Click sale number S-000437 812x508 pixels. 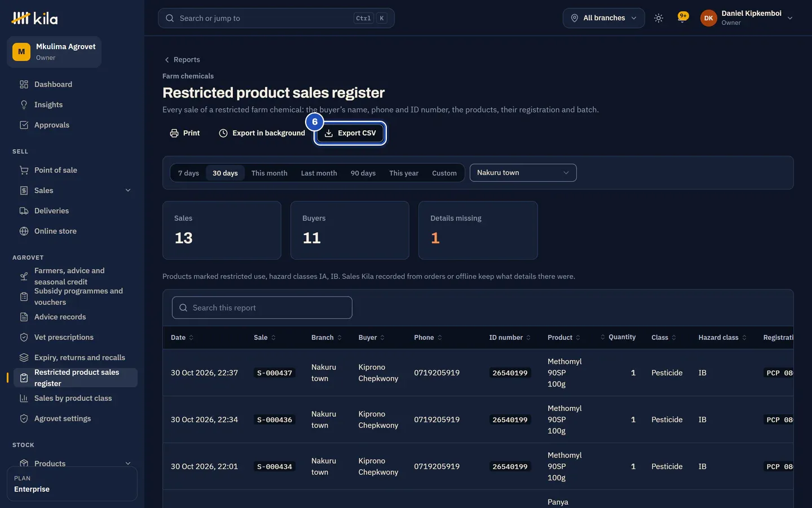[275, 373]
